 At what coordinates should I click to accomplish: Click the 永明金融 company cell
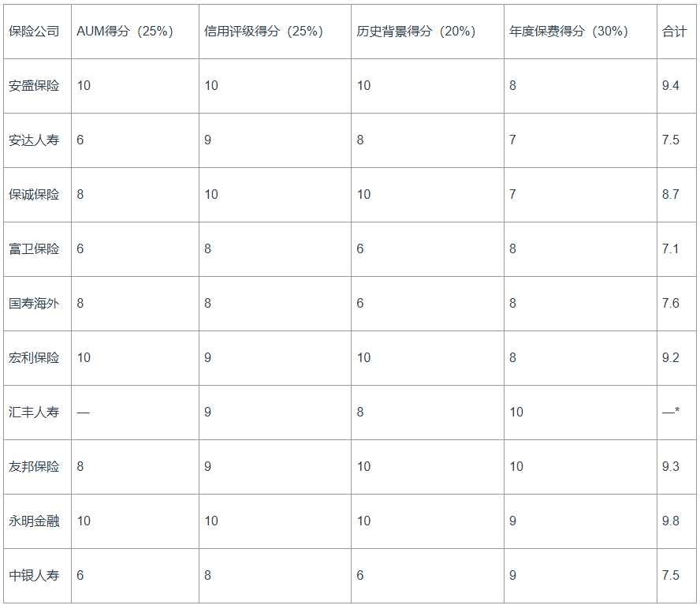point(34,521)
